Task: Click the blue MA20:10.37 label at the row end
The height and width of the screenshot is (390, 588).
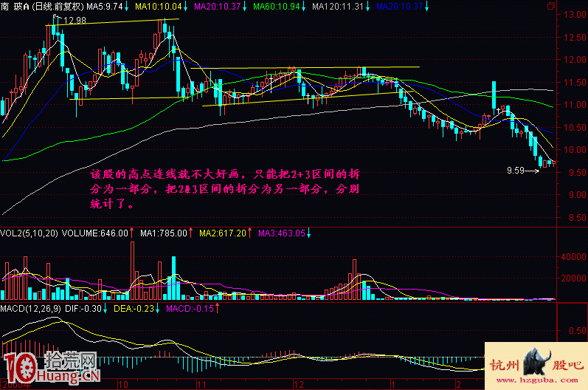Action: [x=399, y=7]
